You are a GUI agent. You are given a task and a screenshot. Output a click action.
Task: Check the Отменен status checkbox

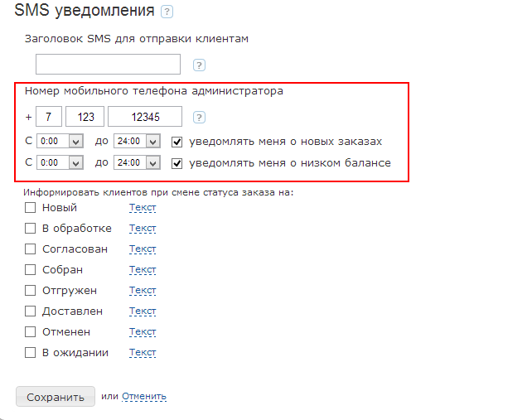pyautogui.click(x=30, y=332)
